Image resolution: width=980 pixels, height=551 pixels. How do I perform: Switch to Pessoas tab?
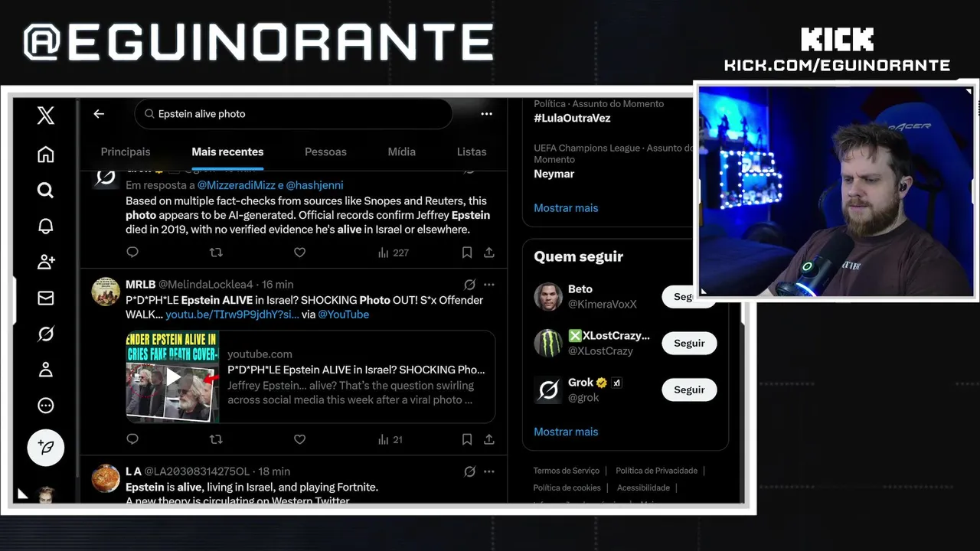point(325,152)
